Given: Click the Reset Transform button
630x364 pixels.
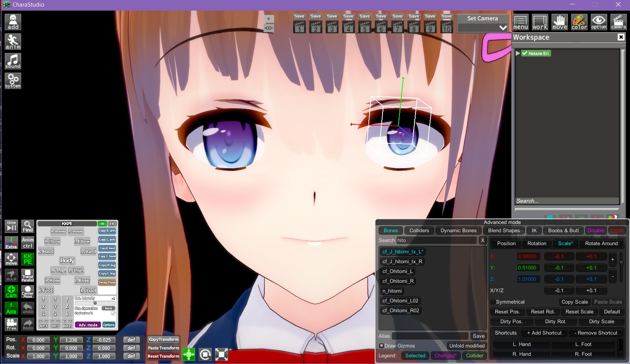Looking at the screenshot, I should point(163,356).
